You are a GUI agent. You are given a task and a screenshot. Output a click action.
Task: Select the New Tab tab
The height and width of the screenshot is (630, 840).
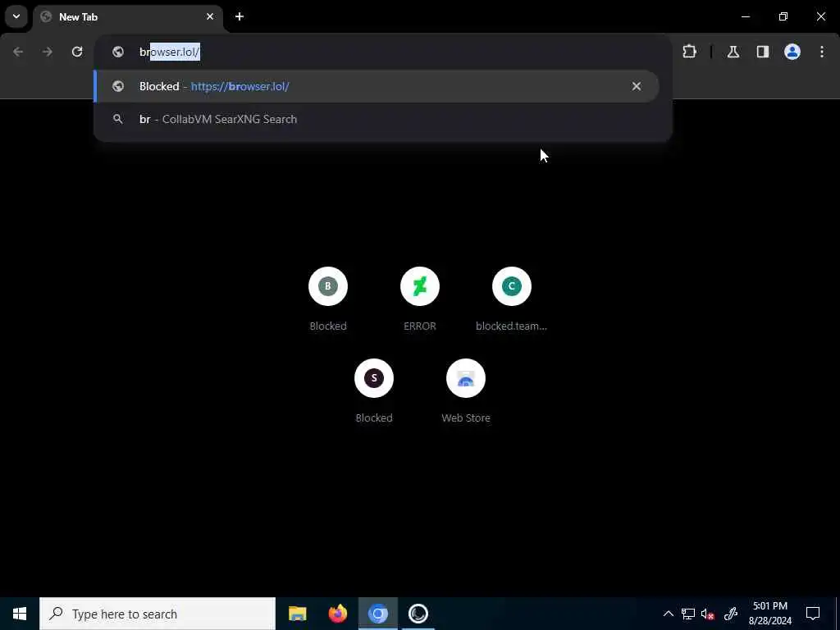click(x=129, y=17)
